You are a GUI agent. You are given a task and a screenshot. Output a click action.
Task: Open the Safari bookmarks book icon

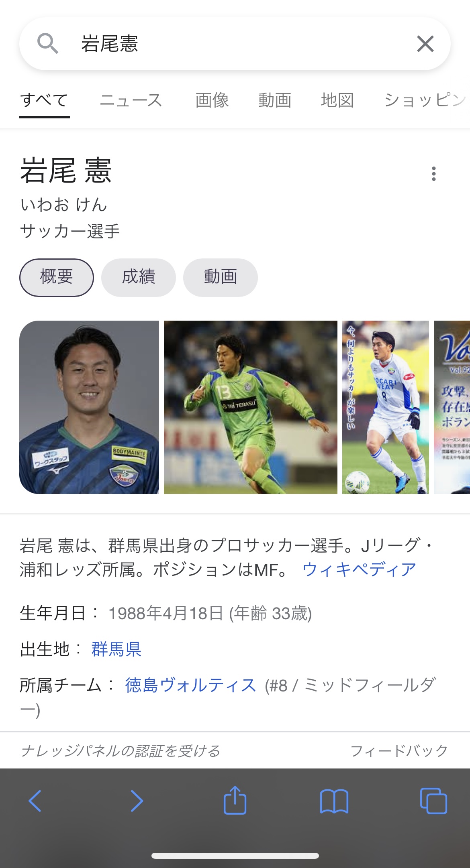[x=334, y=801]
